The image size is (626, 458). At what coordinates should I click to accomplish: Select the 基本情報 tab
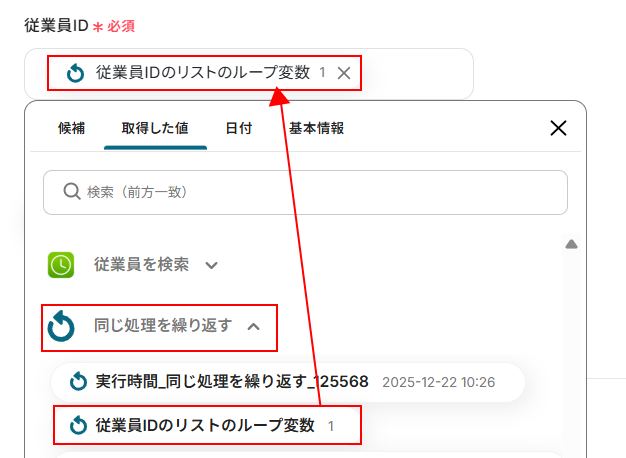point(316,128)
